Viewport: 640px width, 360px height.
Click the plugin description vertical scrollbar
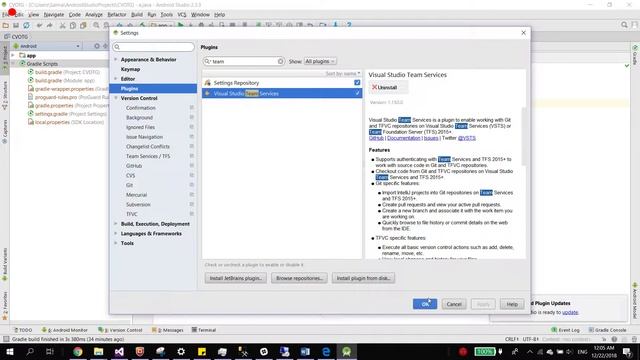(x=524, y=137)
